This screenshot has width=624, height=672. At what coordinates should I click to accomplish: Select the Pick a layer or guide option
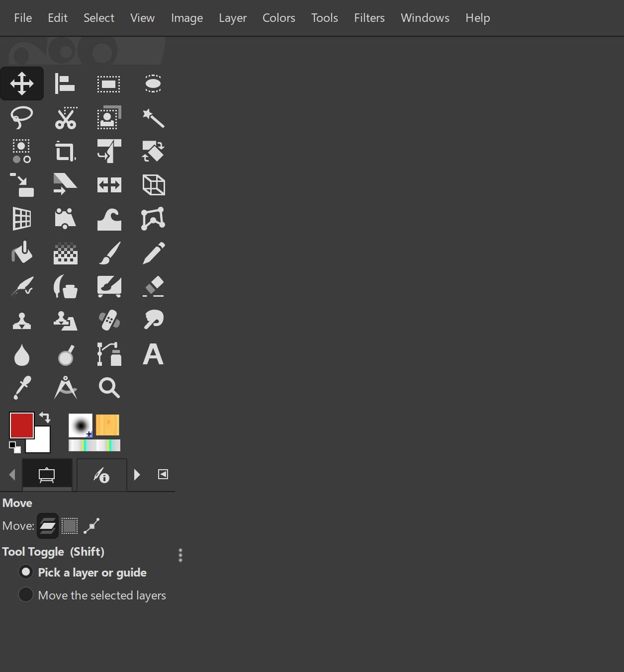26,572
